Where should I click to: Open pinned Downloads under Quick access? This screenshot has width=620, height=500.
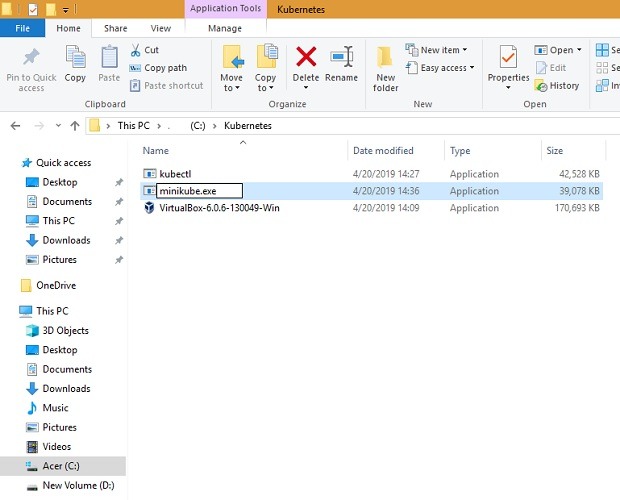66,240
